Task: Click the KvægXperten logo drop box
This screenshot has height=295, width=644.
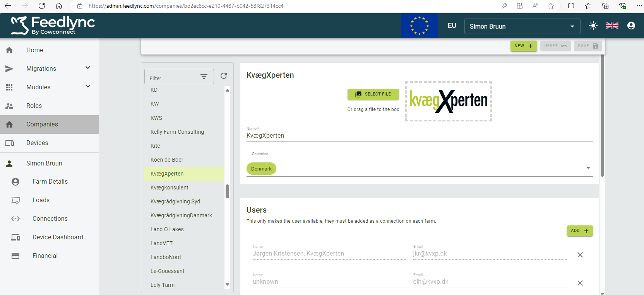Action: [449, 101]
